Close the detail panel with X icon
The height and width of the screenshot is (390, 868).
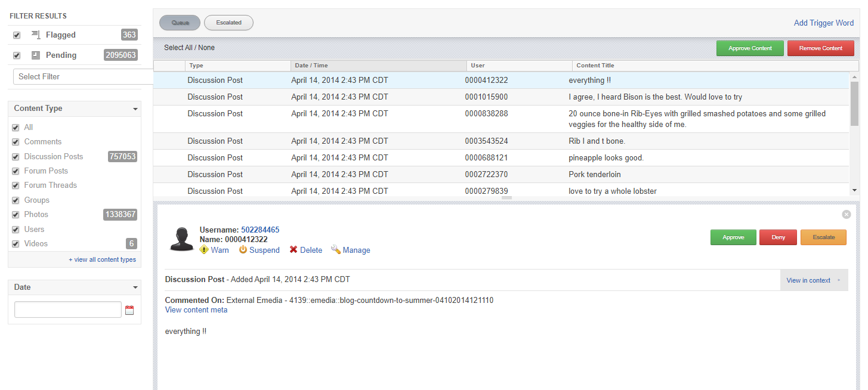tap(846, 215)
